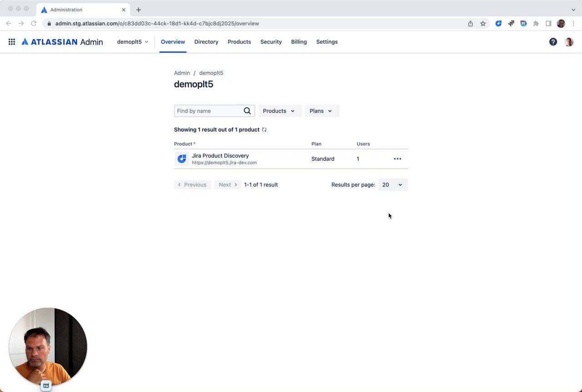Expand the demoplt5 organization switcher
The image size is (582, 392).
132,42
